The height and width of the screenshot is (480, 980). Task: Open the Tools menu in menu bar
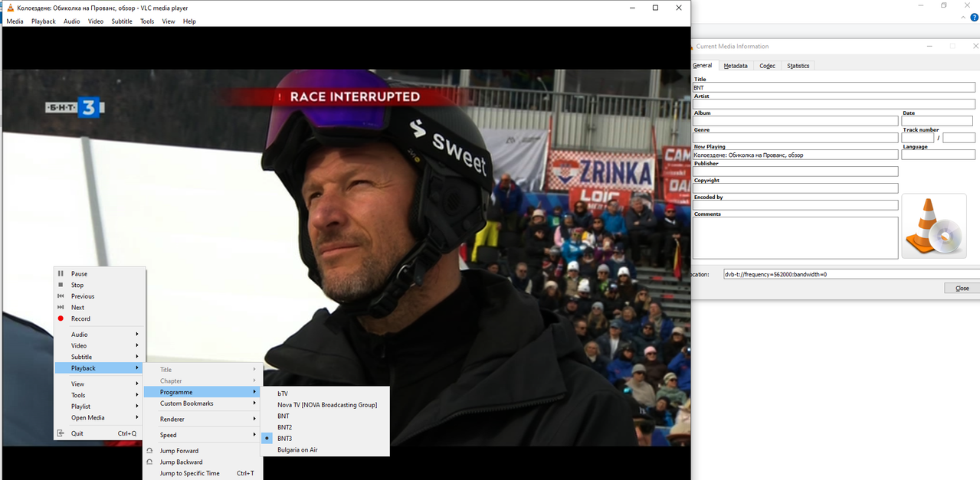click(147, 21)
